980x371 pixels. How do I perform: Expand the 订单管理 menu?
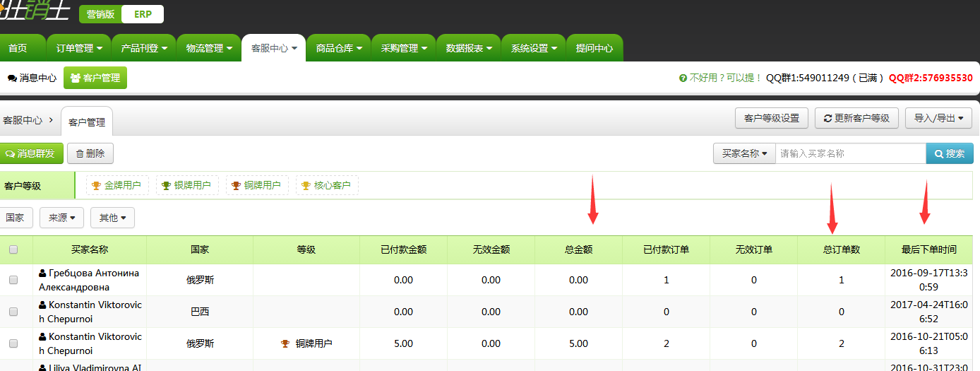(79, 48)
